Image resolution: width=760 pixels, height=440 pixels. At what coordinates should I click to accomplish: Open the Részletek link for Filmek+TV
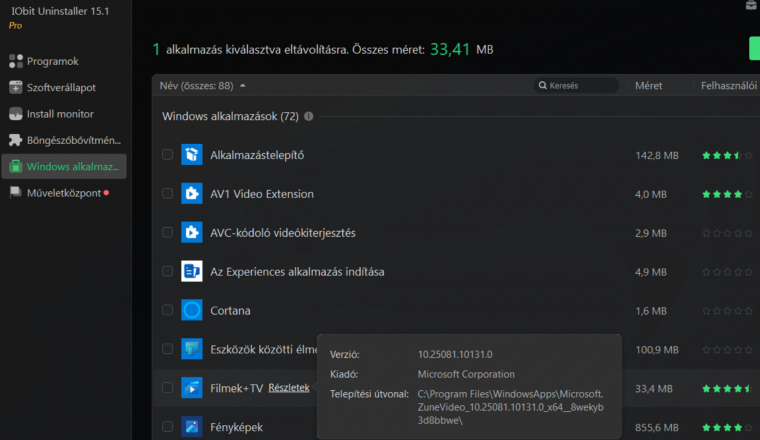tap(288, 388)
